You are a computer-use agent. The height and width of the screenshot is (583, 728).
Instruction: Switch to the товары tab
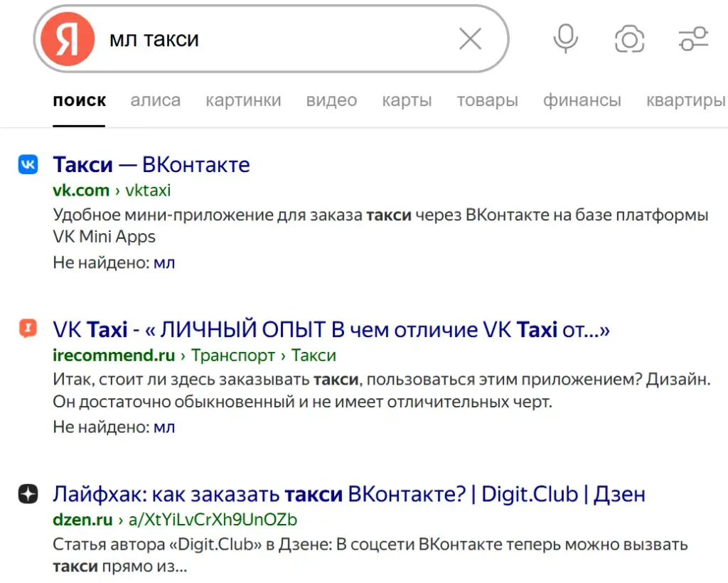(488, 100)
